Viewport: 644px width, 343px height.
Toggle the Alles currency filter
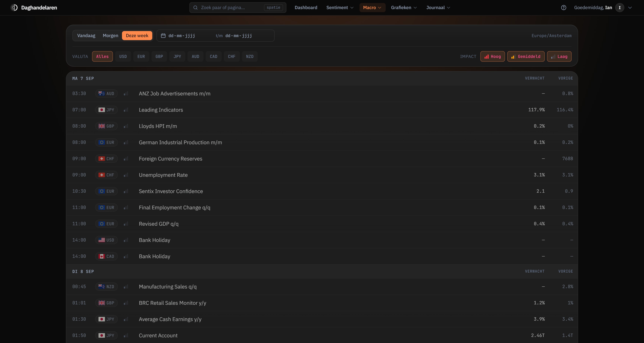tap(102, 56)
